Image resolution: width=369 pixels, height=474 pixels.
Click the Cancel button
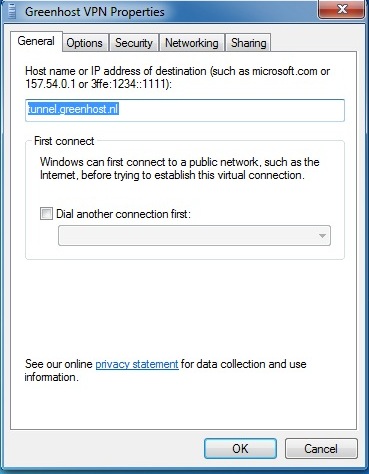point(321,448)
